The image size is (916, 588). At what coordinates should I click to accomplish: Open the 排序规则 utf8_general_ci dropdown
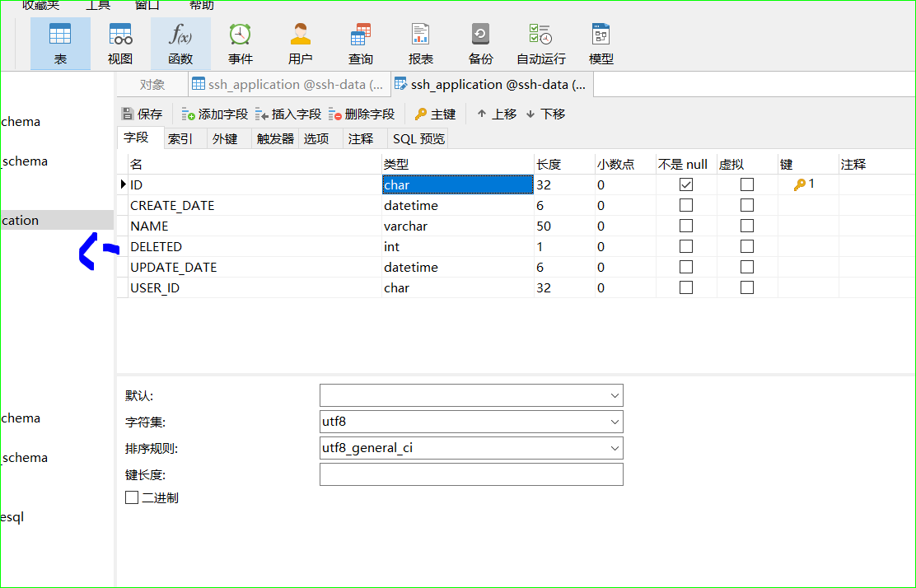(615, 448)
